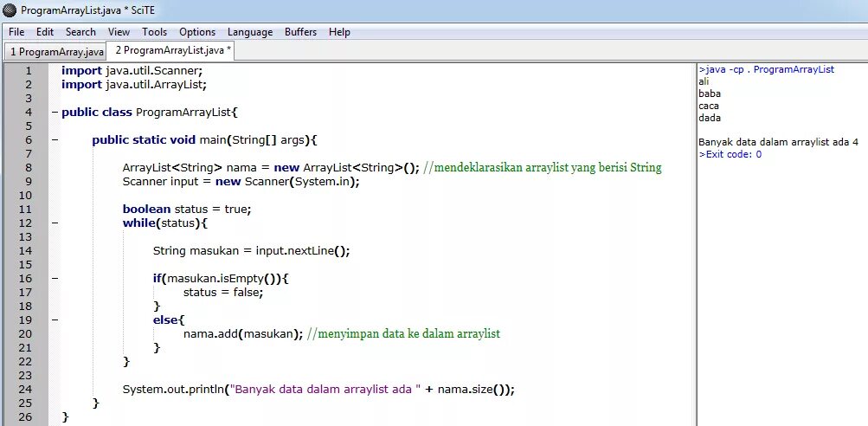
Task: Click the 'while(status){' line
Action: (x=165, y=223)
